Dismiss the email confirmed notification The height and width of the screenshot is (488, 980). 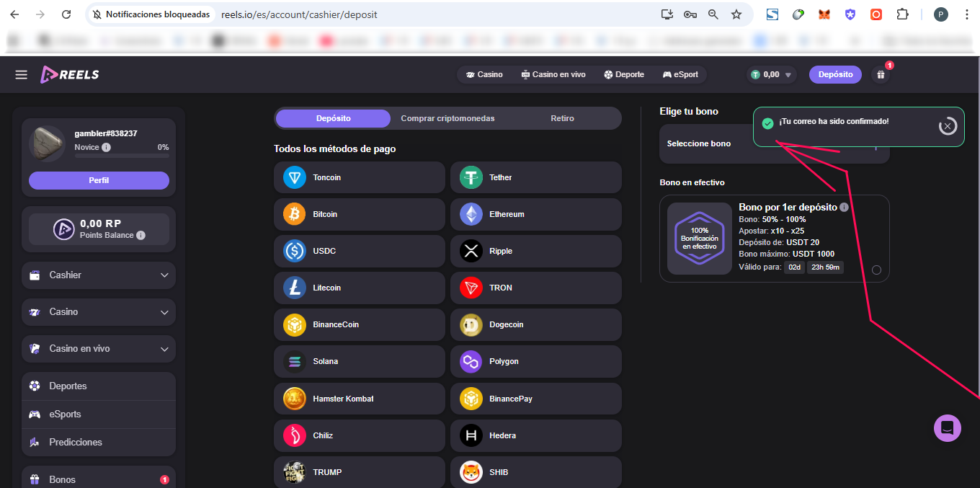[x=948, y=126]
